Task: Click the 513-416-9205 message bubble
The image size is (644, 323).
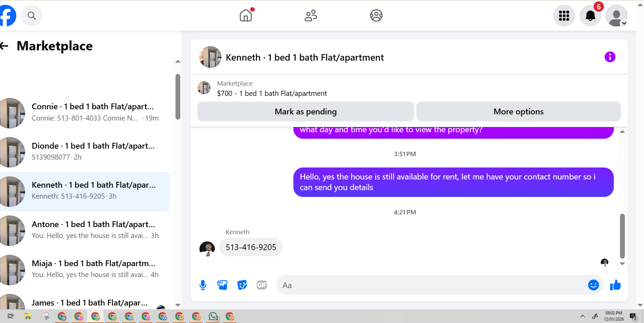Action: (x=251, y=247)
